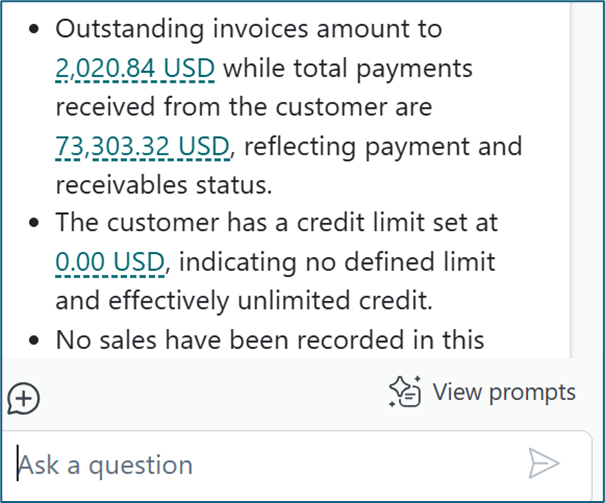Follow the 73,303.32 USD total payments link

[143, 147]
